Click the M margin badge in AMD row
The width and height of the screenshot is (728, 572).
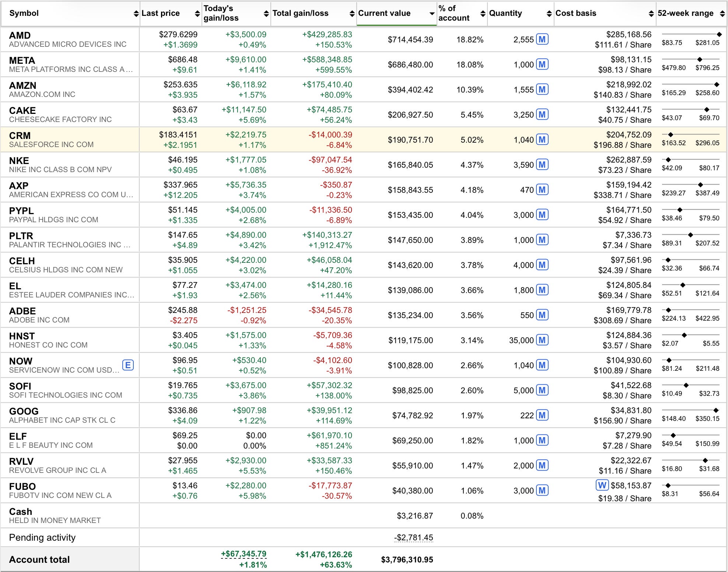(x=542, y=39)
